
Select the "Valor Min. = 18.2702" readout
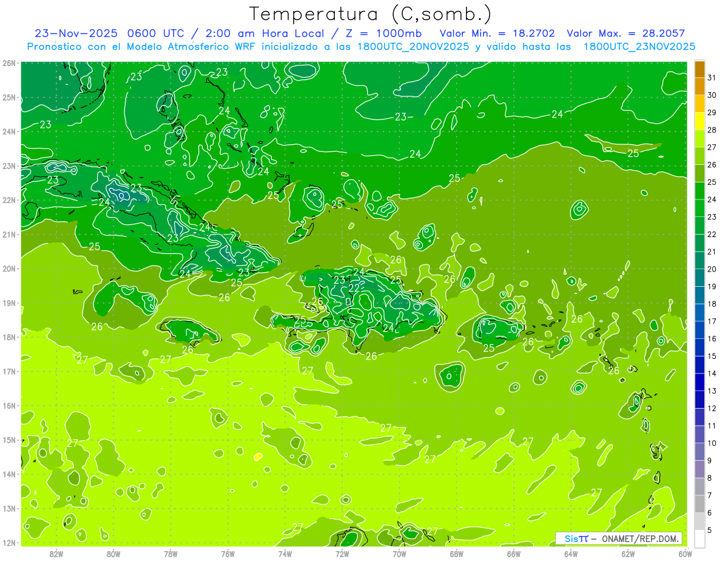[x=497, y=33]
